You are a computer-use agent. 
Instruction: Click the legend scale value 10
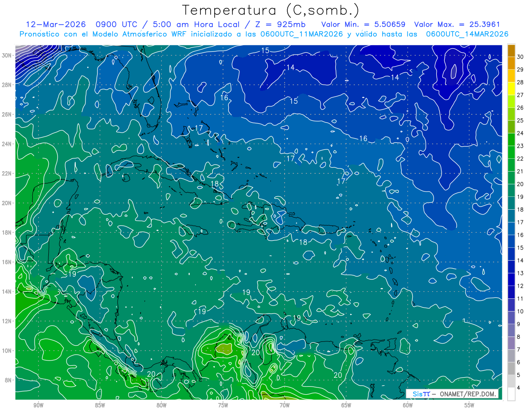(x=520, y=311)
